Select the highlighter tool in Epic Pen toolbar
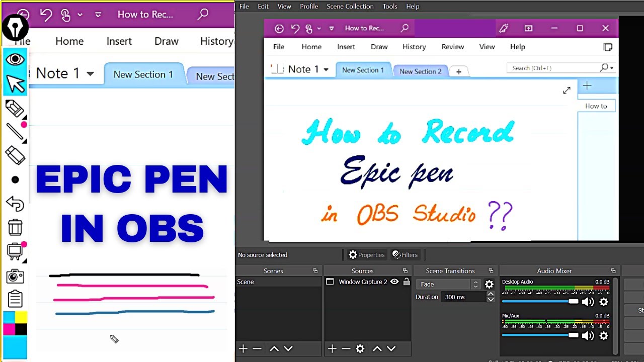Image resolution: width=644 pixels, height=362 pixels. click(15, 108)
